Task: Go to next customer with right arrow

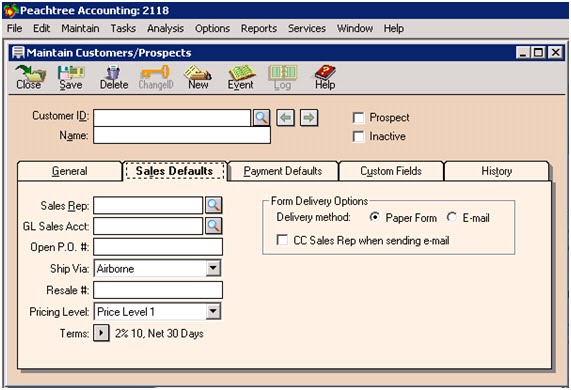Action: tap(309, 118)
